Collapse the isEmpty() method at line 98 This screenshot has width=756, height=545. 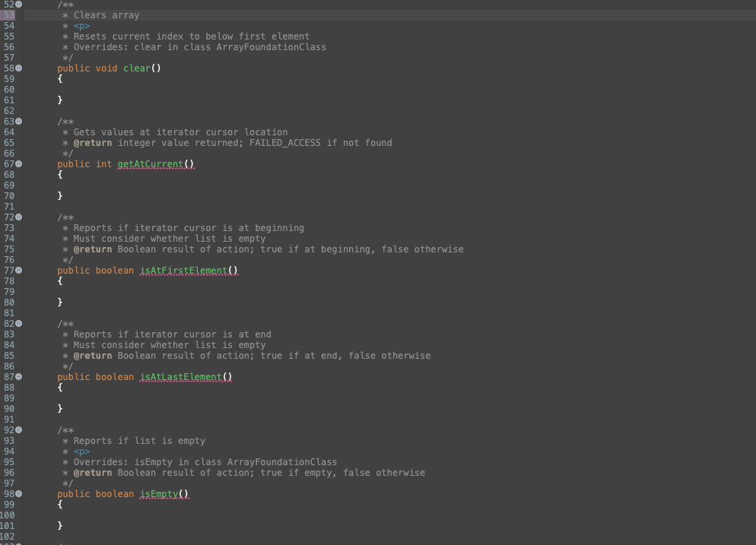pos(19,494)
